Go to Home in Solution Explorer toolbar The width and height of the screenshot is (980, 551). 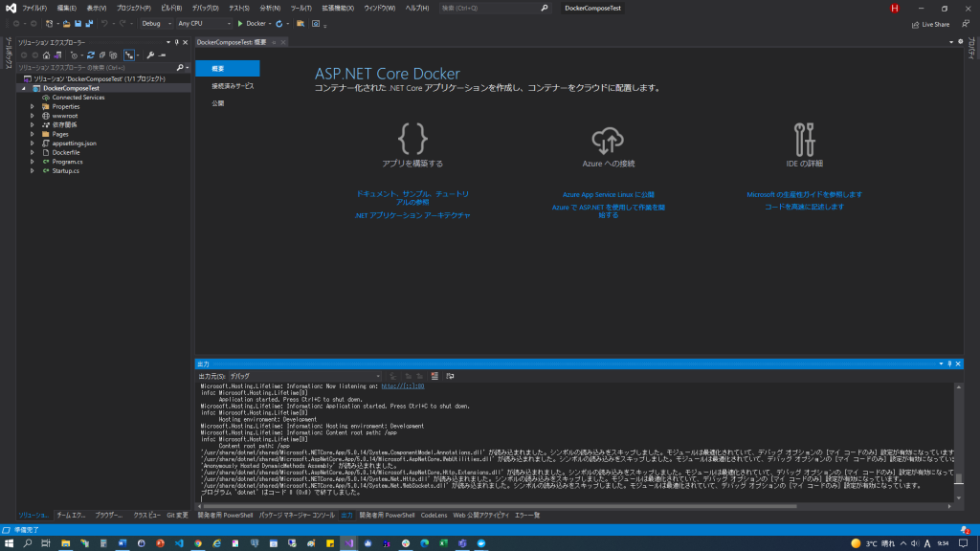tap(46, 55)
